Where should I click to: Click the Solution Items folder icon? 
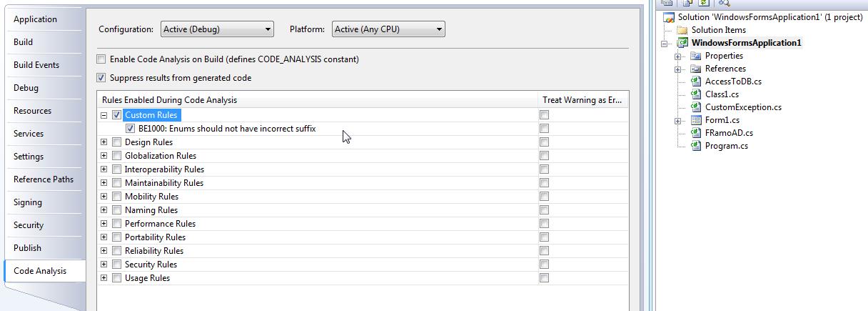682,30
